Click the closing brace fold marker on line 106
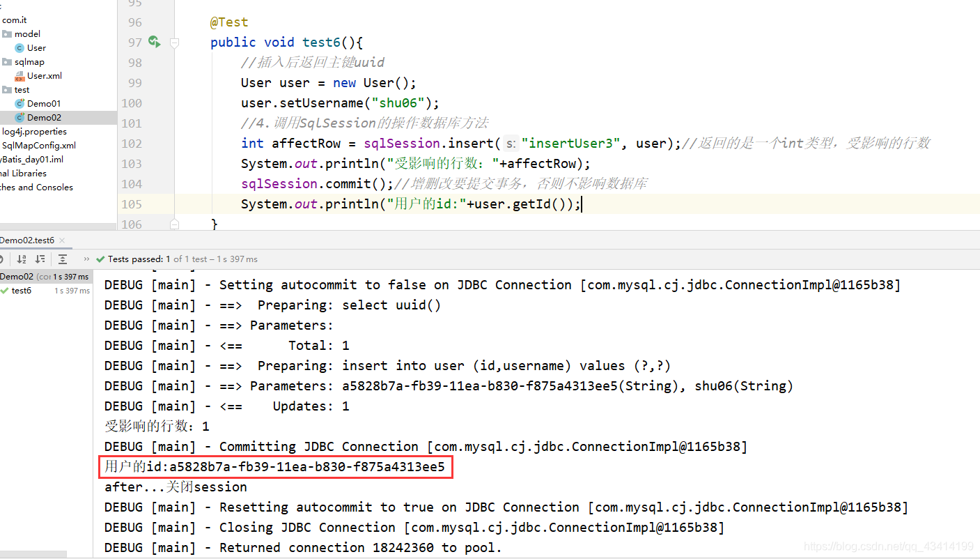Screen dimensions: 980x559 (174, 224)
